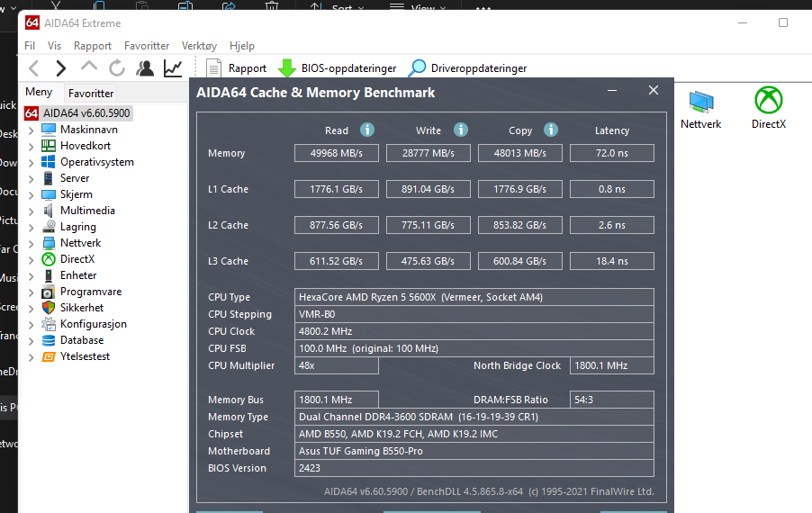Click the AIDA64 title bar logo icon
The width and height of the screenshot is (812, 513).
(x=32, y=22)
